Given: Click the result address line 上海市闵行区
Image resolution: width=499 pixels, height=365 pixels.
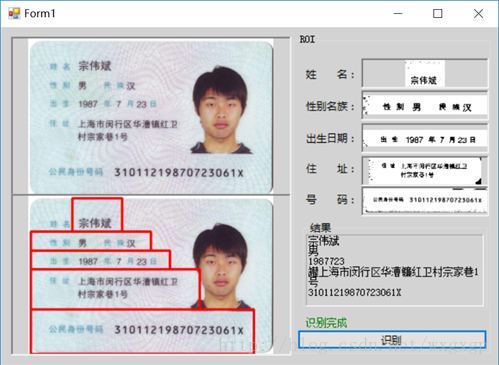Looking at the screenshot, I should coord(393,272).
